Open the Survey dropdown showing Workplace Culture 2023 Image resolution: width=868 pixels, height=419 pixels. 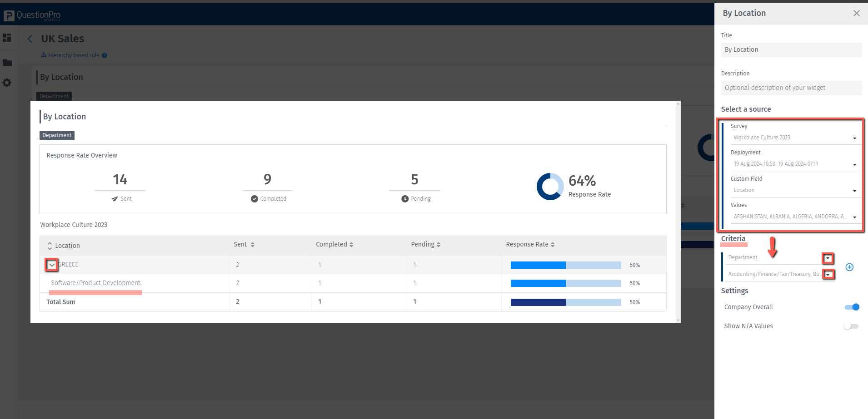855,138
